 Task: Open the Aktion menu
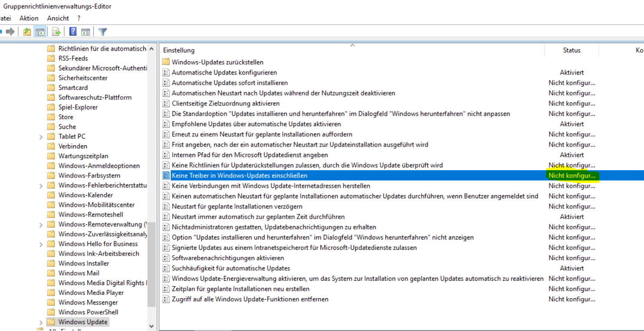pyautogui.click(x=29, y=18)
